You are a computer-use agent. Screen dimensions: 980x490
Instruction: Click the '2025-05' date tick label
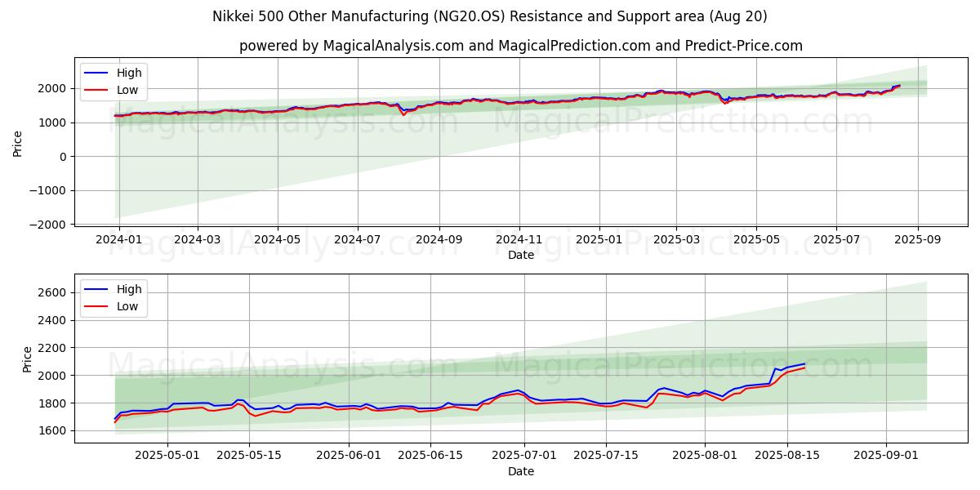pyautogui.click(x=756, y=240)
